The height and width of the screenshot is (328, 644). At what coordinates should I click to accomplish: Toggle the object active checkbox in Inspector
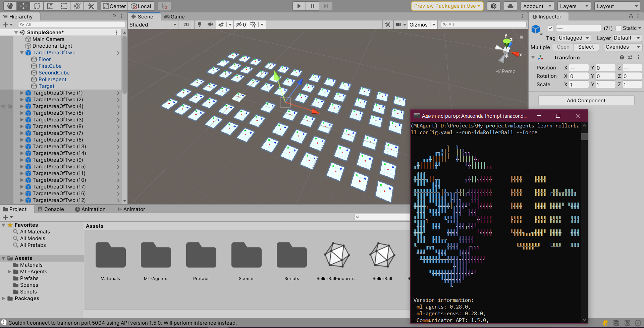coord(550,28)
